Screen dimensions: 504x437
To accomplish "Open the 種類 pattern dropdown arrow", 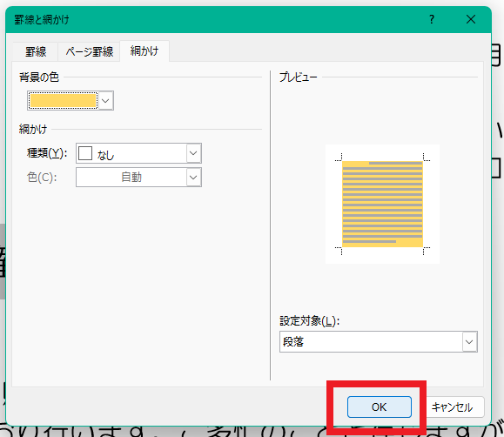I will point(193,153).
